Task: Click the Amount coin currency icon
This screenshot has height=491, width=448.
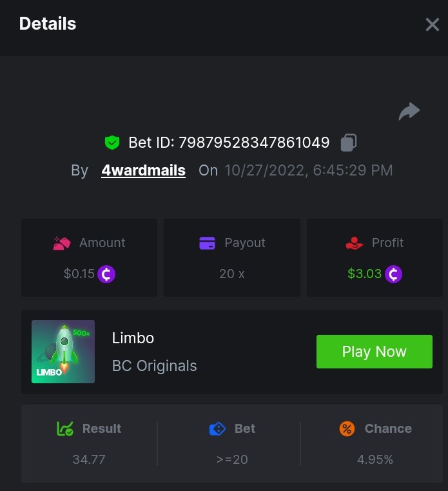Action: point(106,274)
